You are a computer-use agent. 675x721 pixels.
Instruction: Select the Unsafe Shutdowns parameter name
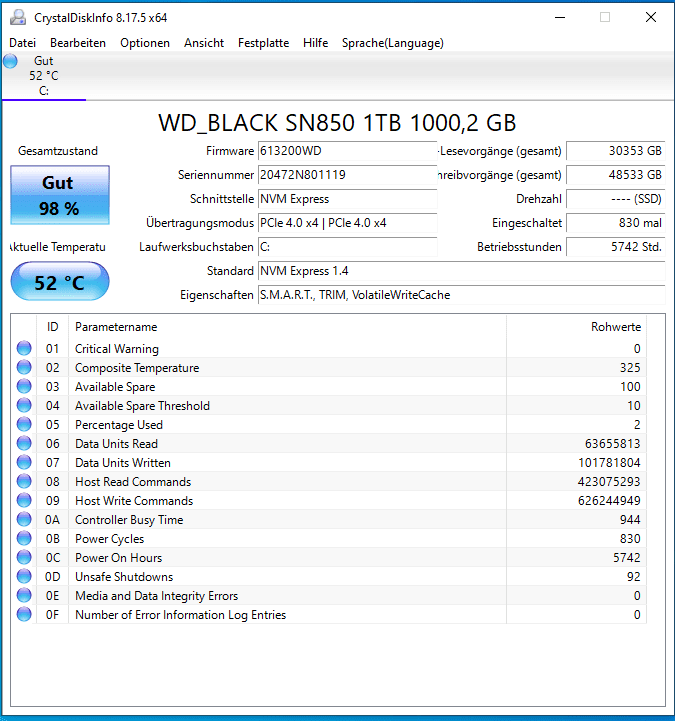tap(124, 577)
